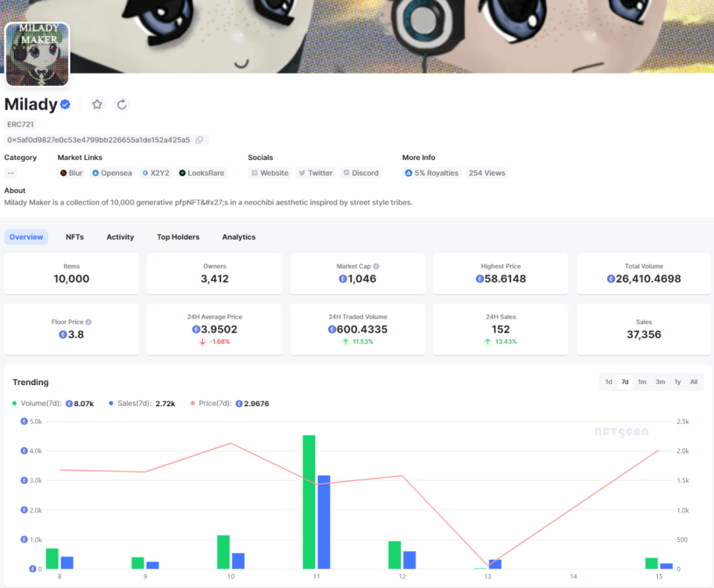The height and width of the screenshot is (588, 714).
Task: Select the All trending range
Action: [x=694, y=382]
